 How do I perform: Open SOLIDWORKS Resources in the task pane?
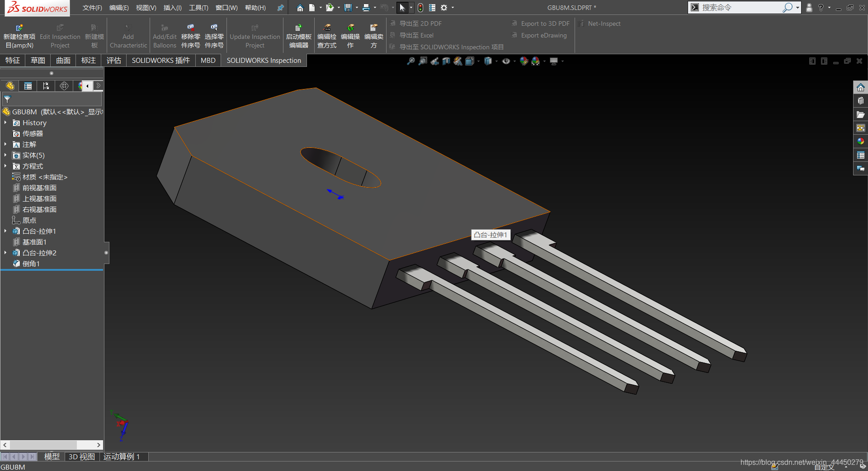pos(861,87)
